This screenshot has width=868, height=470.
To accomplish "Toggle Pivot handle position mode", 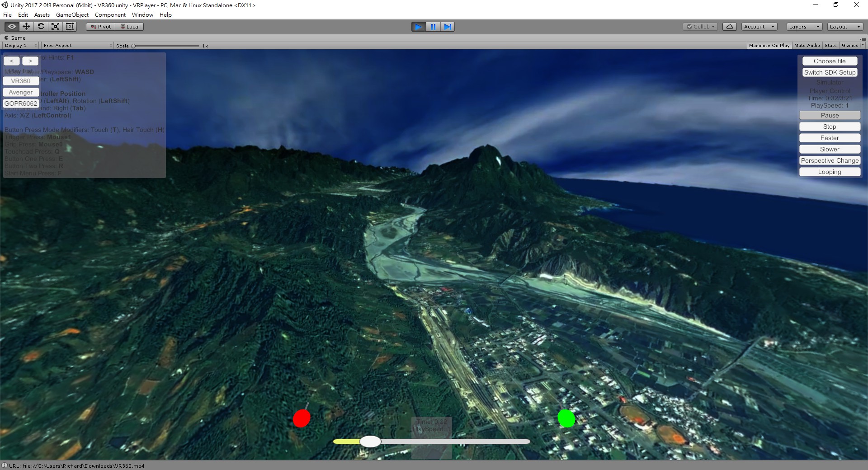I will tap(101, 27).
